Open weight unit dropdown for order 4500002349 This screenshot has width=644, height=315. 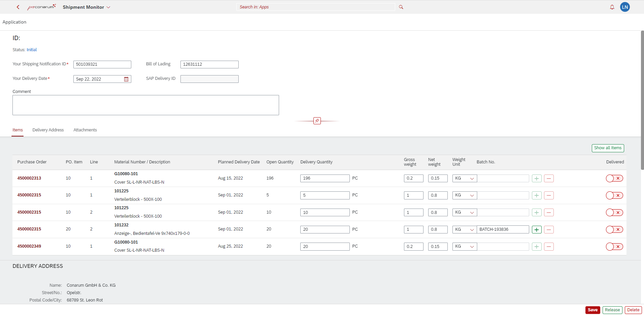(464, 247)
